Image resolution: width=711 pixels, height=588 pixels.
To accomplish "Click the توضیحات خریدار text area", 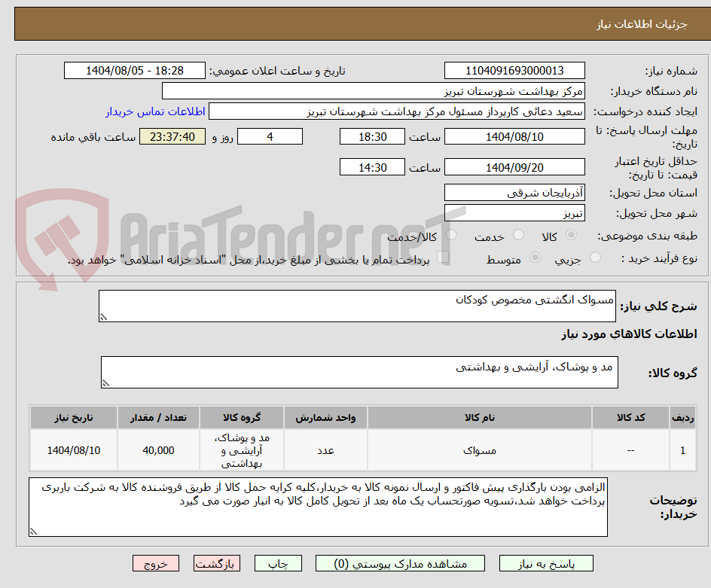I will [x=318, y=507].
